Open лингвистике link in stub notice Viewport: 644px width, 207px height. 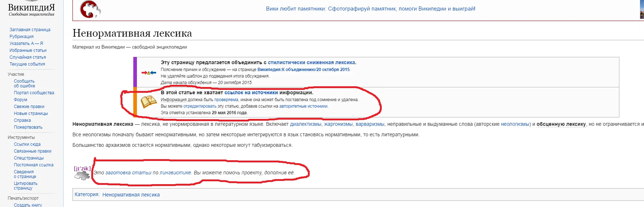175,173
